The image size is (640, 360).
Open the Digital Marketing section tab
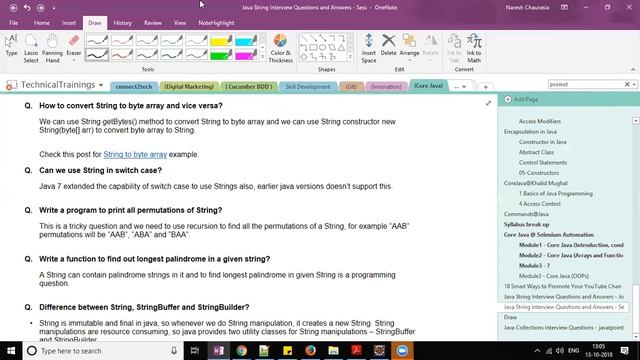coord(189,87)
